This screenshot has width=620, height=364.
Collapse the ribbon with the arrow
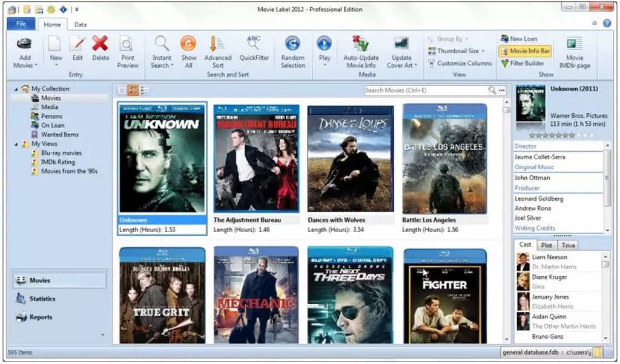click(595, 24)
